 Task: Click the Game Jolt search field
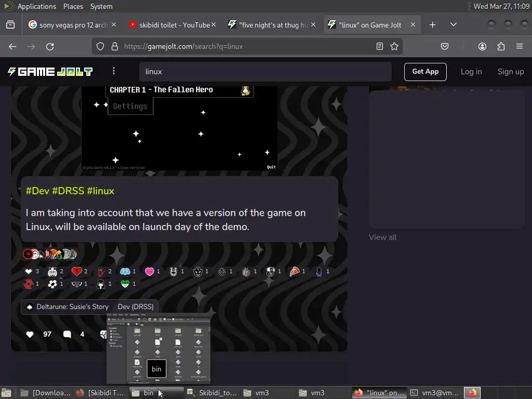[x=265, y=72]
